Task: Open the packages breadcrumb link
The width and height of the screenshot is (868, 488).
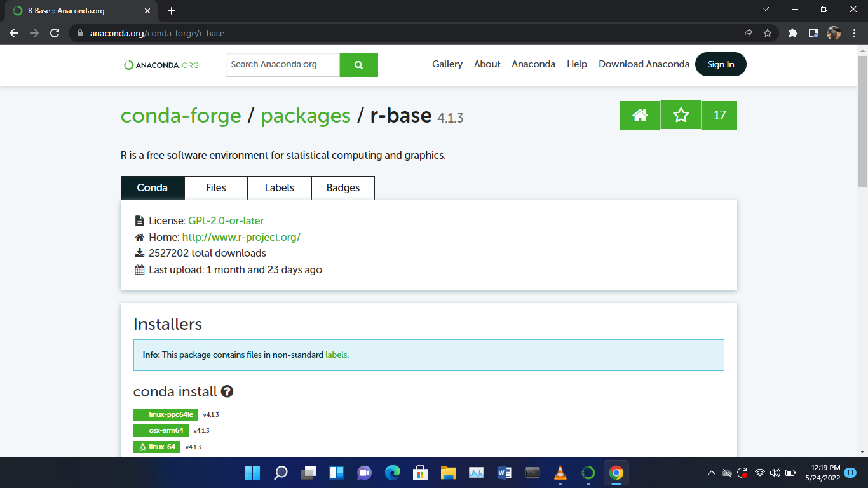Action: coord(306,116)
